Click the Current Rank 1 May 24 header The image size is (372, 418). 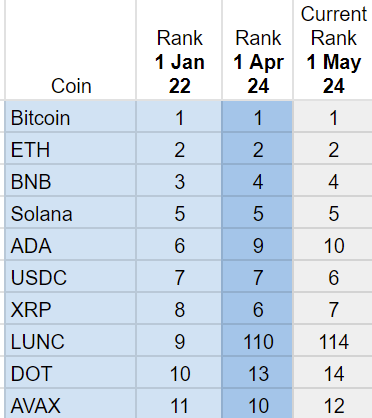click(x=333, y=50)
